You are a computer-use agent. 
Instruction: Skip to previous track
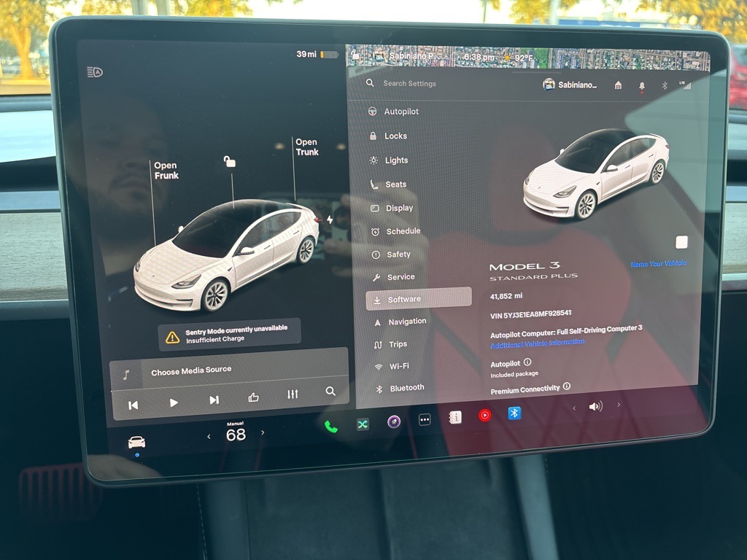pos(133,405)
